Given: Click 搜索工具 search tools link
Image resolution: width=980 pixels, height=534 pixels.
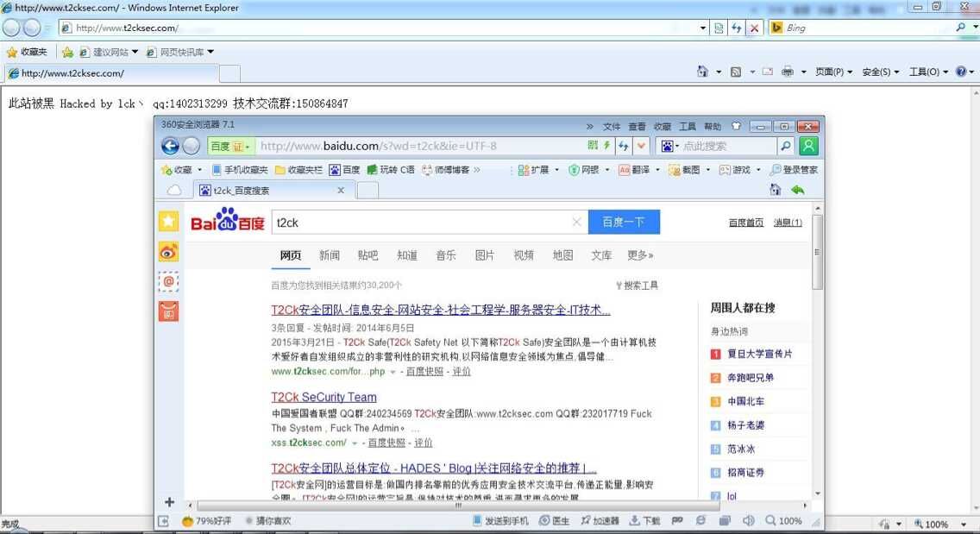Looking at the screenshot, I should [x=637, y=286].
